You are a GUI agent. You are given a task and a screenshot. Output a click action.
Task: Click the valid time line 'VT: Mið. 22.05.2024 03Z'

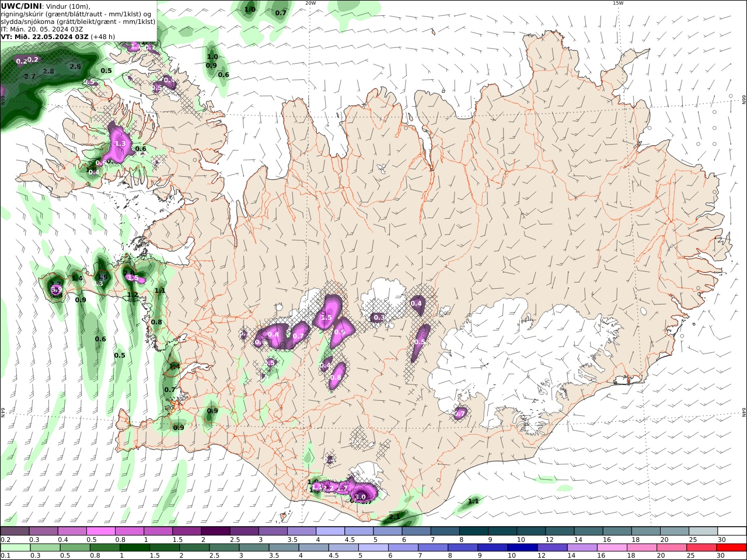coord(44,36)
